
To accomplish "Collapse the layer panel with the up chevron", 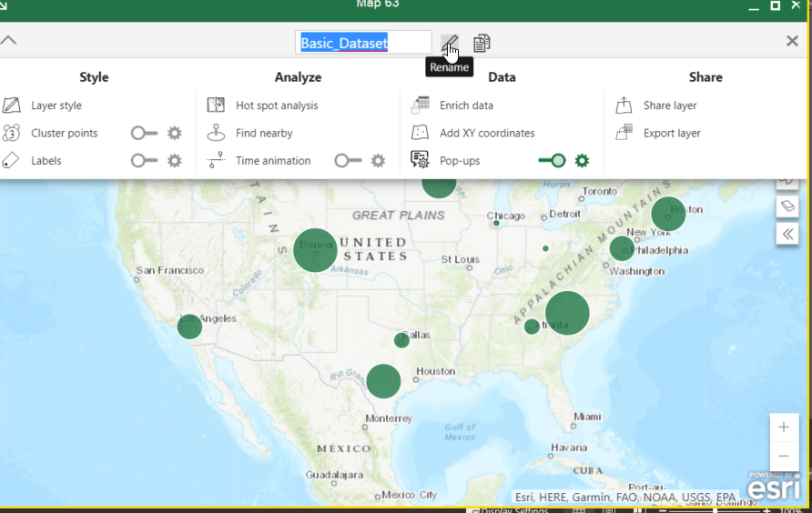I will click(9, 40).
